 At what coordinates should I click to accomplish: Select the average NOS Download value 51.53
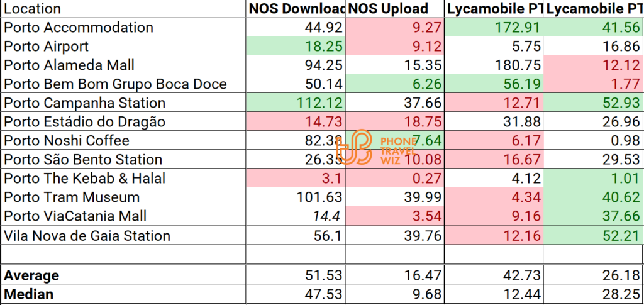(296, 275)
